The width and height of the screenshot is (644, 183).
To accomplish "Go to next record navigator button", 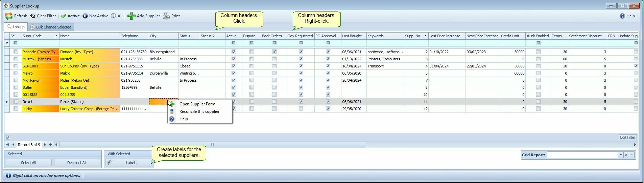I will [45, 145].
